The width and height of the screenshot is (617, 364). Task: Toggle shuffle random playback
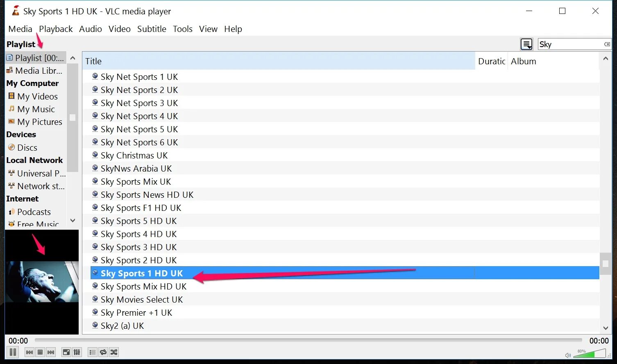click(x=114, y=352)
